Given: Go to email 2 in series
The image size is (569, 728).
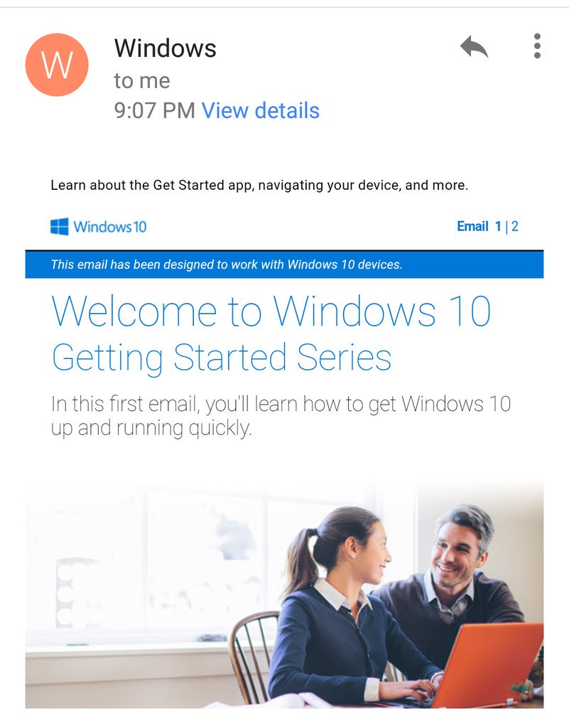Looking at the screenshot, I should [x=515, y=226].
